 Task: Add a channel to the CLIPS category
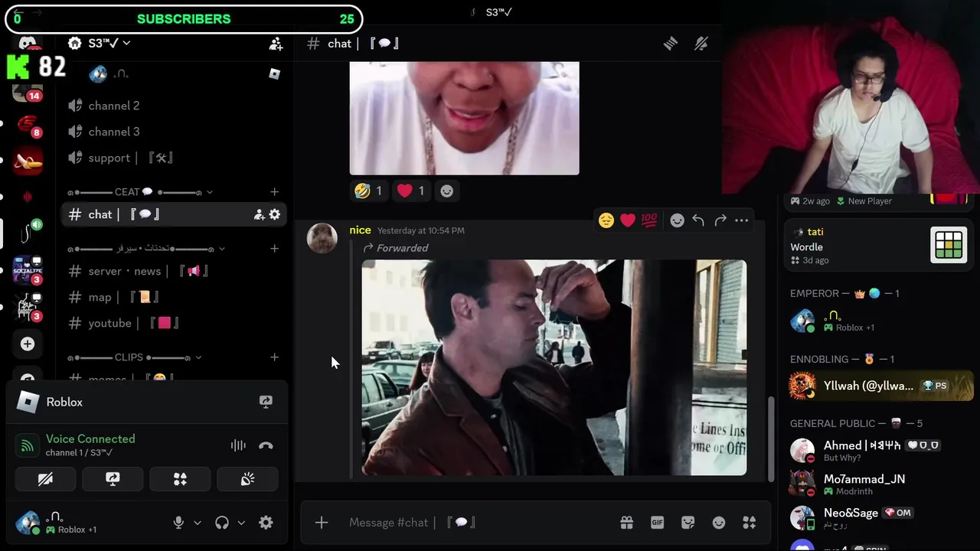[275, 357]
